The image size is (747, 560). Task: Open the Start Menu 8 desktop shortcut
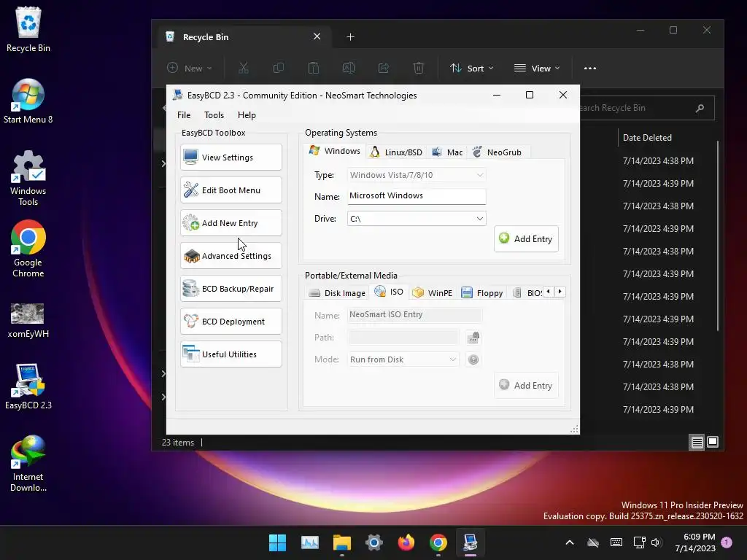(x=28, y=101)
